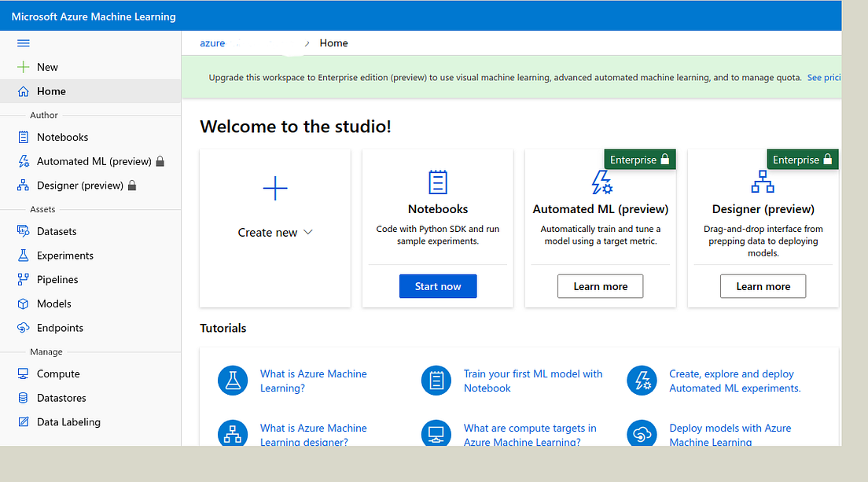Select Datastores in the sidebar

point(61,398)
